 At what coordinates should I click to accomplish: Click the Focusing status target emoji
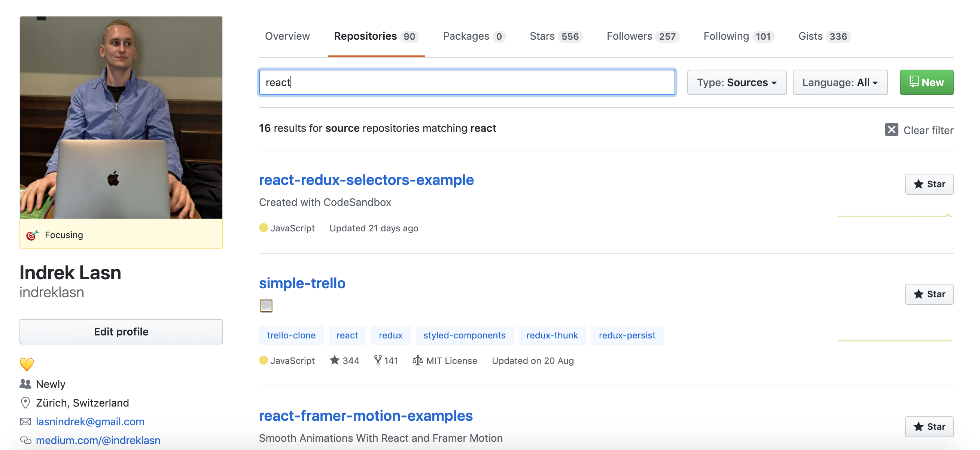click(32, 235)
